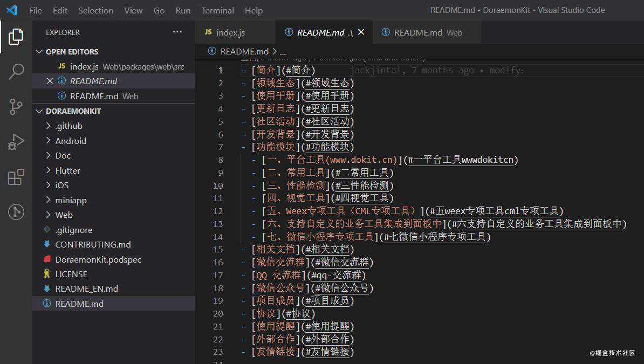Expand the Doc folder

[x=48, y=155]
